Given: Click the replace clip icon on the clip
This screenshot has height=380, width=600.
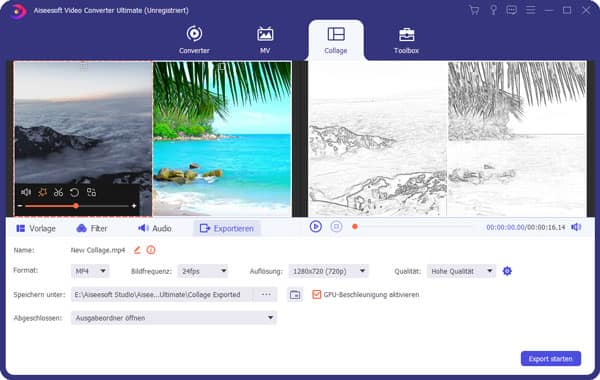Looking at the screenshot, I should (91, 192).
